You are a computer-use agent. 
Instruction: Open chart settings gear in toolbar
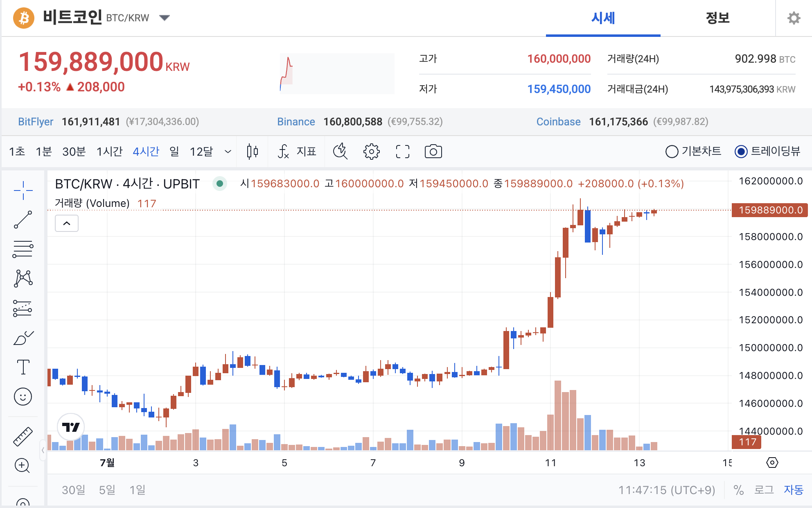371,152
